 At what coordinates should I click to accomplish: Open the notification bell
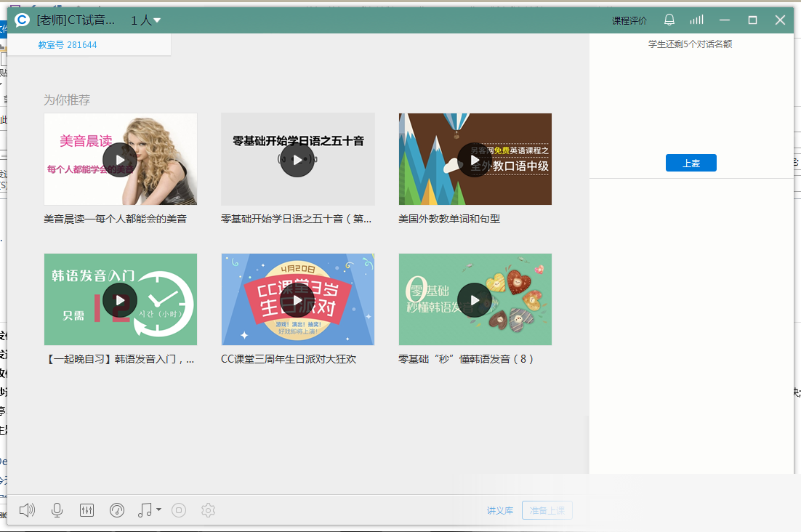tap(669, 20)
